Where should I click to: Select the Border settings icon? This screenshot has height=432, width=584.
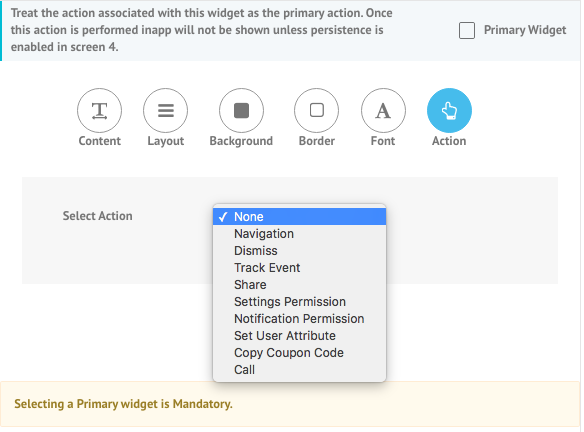(x=317, y=110)
